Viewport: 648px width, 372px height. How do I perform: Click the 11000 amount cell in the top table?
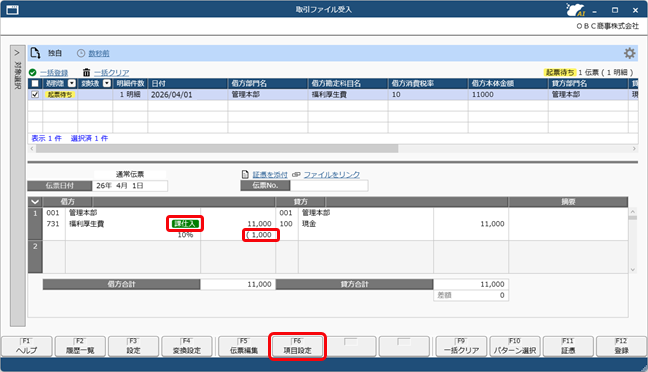pos(508,95)
